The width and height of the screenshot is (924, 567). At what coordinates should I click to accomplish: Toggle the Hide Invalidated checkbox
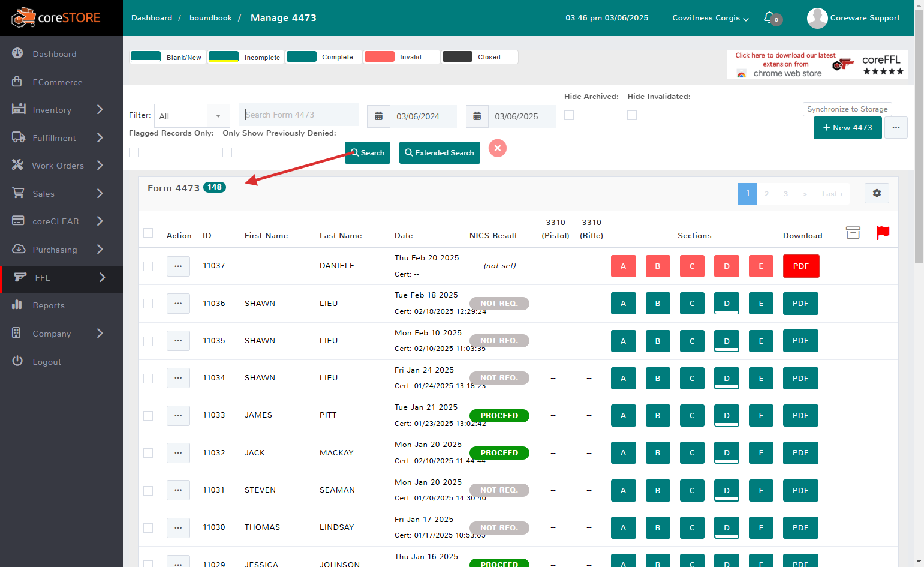tap(632, 115)
